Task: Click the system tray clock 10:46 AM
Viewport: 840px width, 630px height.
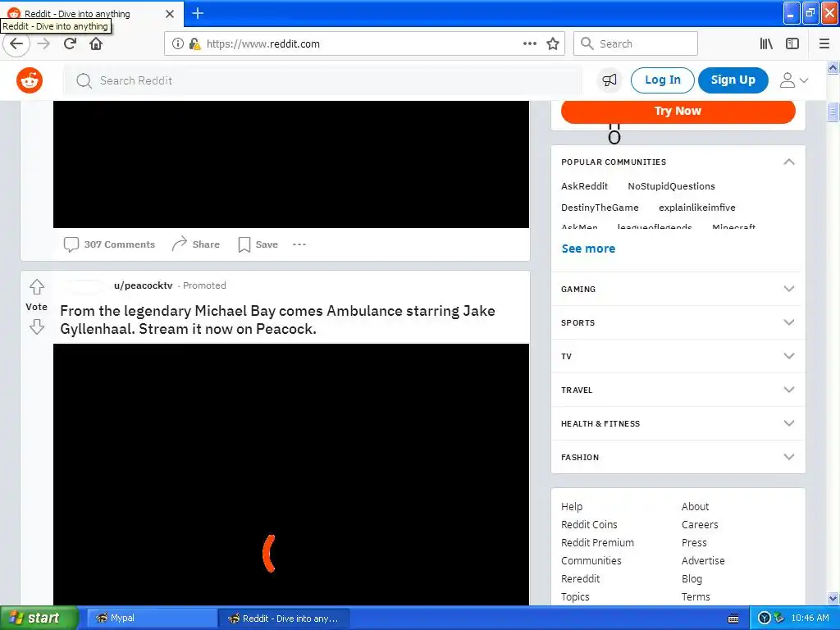Action: click(x=810, y=618)
